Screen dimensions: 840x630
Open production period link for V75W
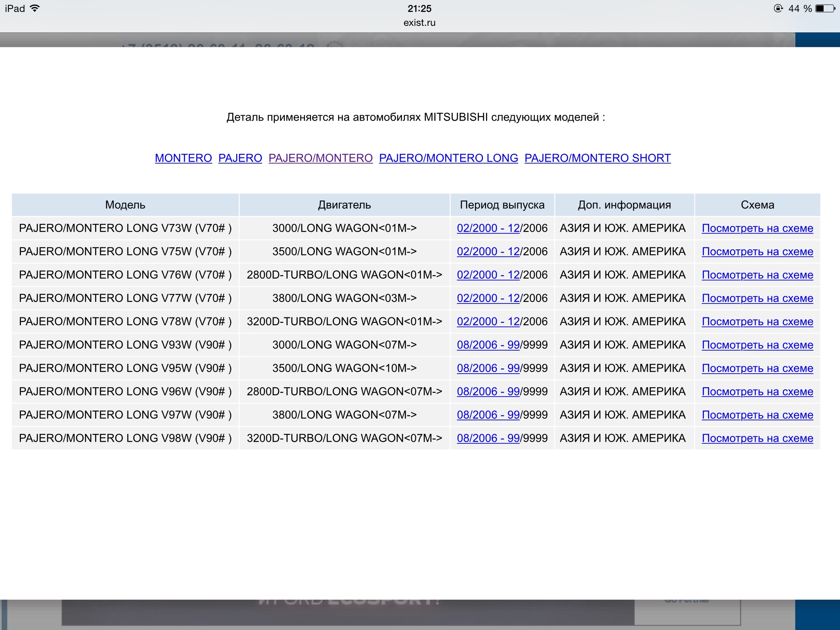[488, 251]
